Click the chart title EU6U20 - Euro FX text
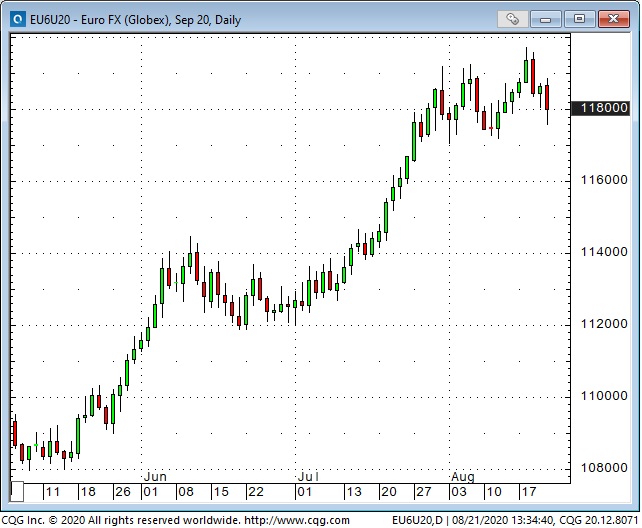The width and height of the screenshot is (642, 528). point(136,20)
